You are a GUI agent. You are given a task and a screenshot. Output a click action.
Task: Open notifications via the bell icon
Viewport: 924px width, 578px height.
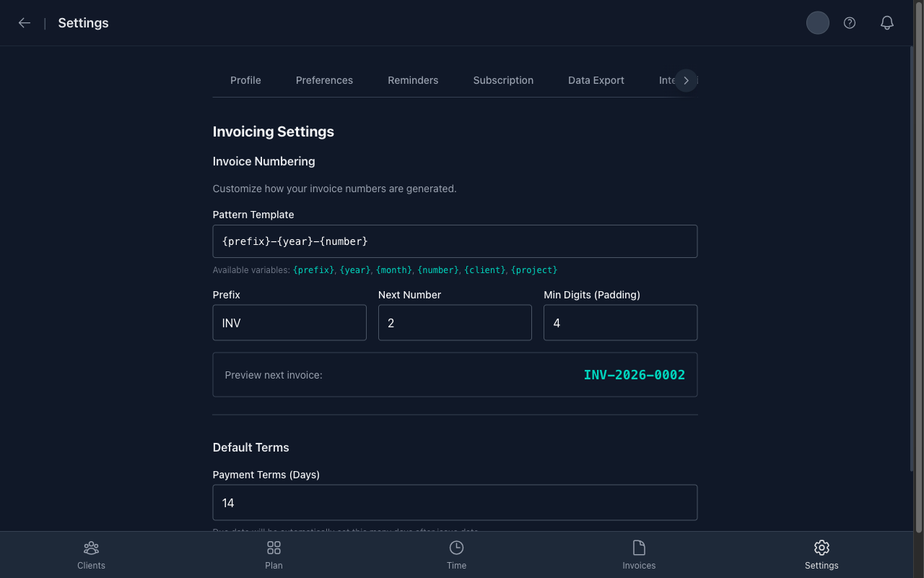886,22
